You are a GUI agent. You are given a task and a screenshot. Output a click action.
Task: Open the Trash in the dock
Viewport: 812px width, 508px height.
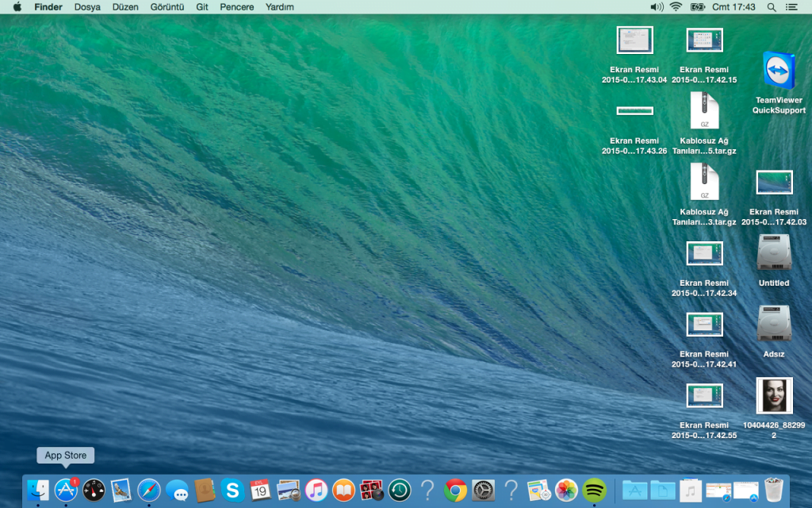pos(773,490)
